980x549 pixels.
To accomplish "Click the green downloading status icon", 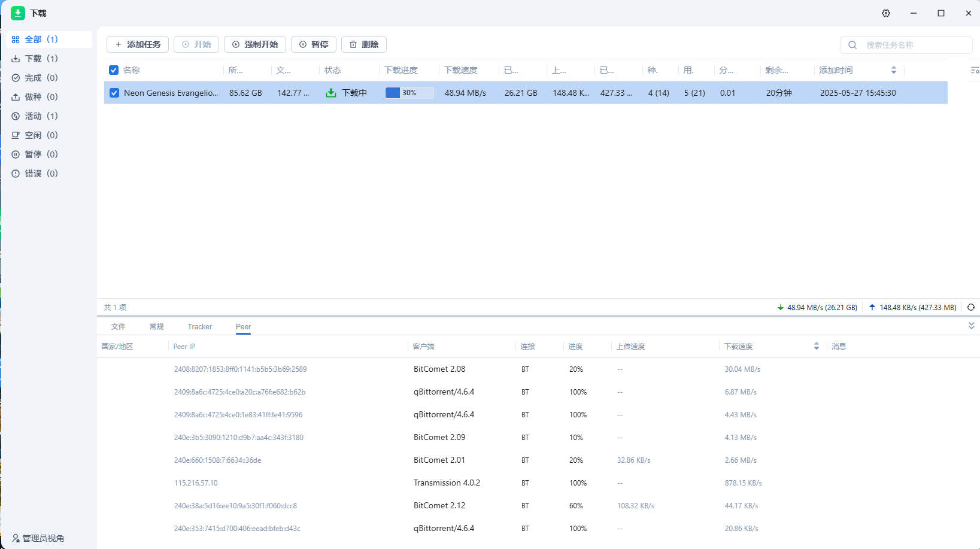I will [330, 93].
